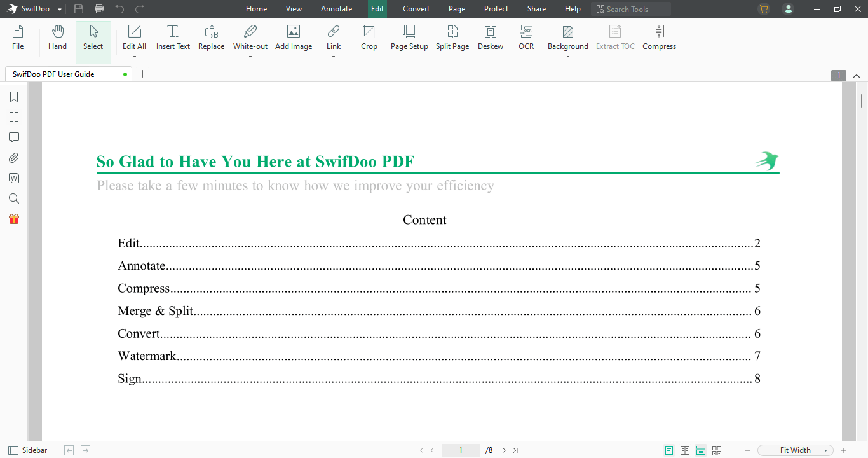
Task: Save document with the floppy disk icon
Action: point(79,9)
